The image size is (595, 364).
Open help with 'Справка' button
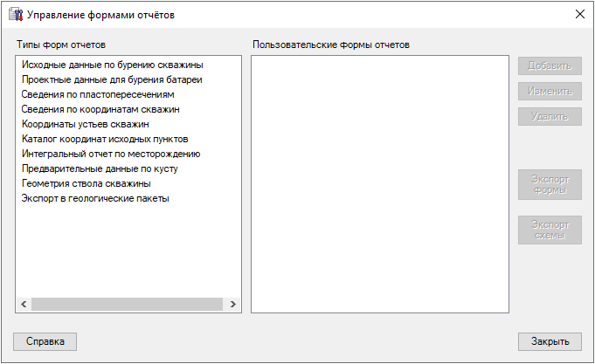pos(45,341)
